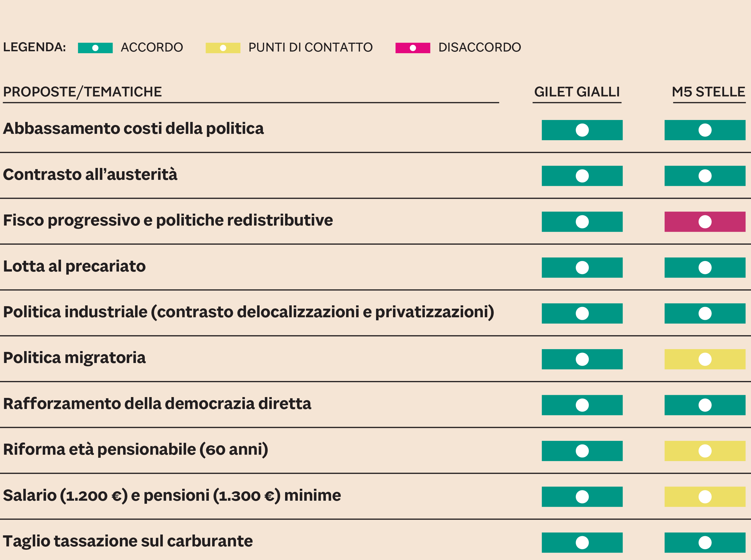Click the Politica industriale row label
Viewport: 751px width, 560px height.
pos(248,312)
